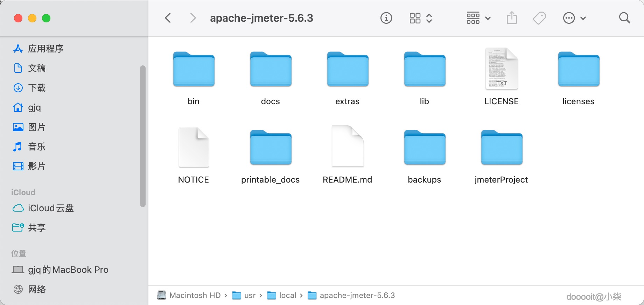
Task: Switch view with the icon grid button
Action: [x=415, y=18]
